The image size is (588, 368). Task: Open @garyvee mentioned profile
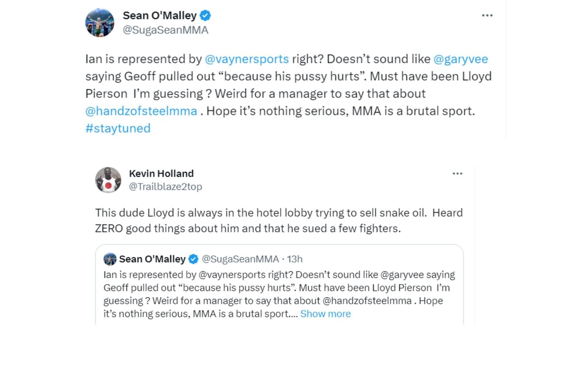click(462, 59)
